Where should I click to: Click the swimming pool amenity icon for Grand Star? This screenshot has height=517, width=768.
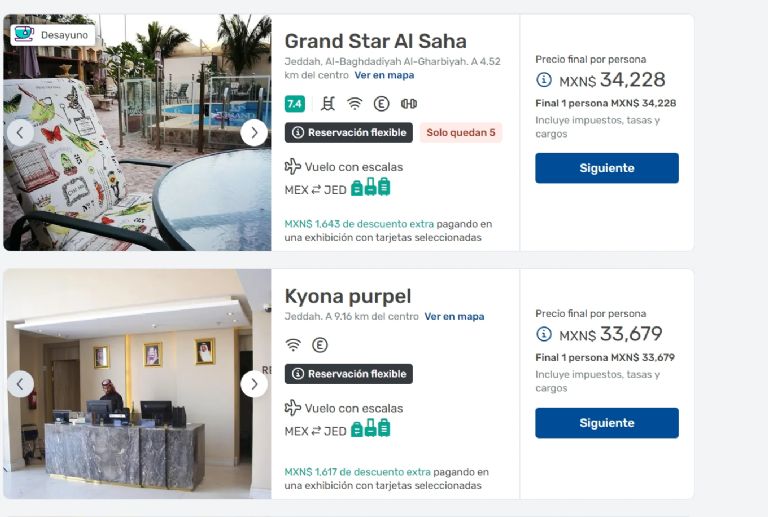point(328,103)
